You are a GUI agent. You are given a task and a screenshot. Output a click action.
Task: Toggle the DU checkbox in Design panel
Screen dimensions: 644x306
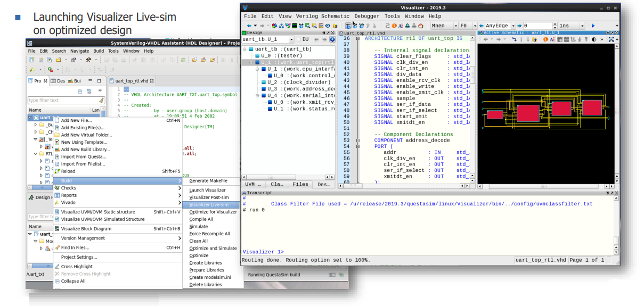point(298,39)
